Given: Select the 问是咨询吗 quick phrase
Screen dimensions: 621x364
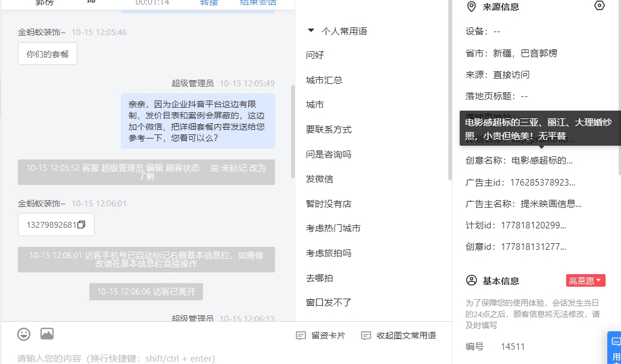Looking at the screenshot, I should click(x=328, y=154).
